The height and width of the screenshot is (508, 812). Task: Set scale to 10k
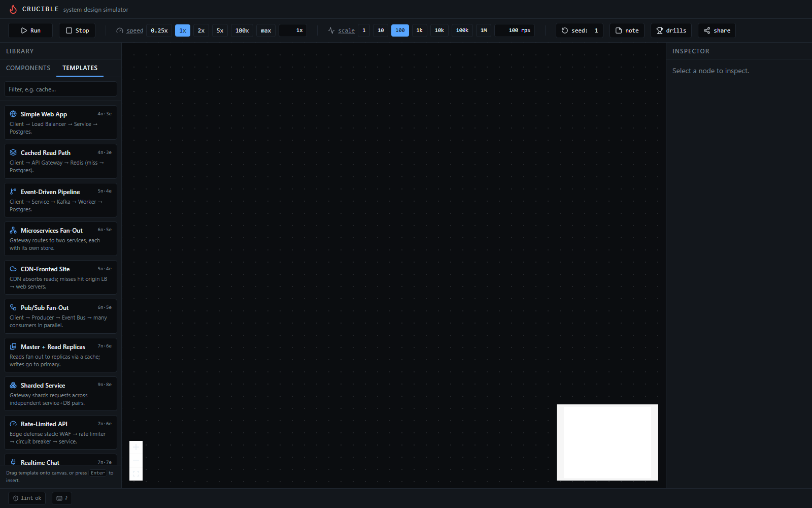[439, 30]
